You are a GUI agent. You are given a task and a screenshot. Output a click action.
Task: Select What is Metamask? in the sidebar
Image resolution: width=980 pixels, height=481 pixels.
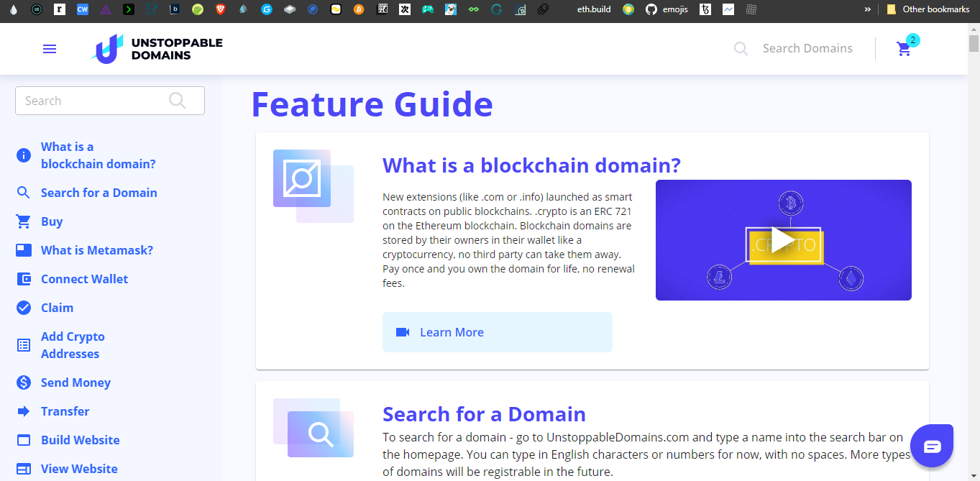(97, 250)
